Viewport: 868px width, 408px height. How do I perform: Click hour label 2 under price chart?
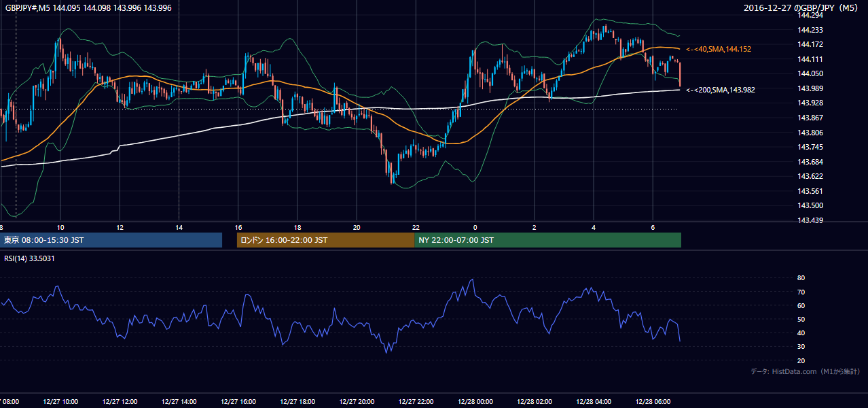coord(535,227)
